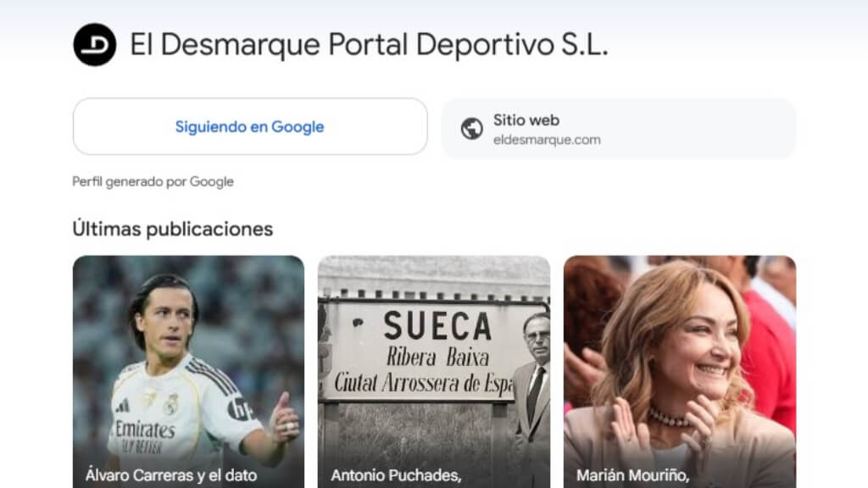Toggle the Siguiendo en Google follow button
This screenshot has width=868, height=488.
click(250, 127)
